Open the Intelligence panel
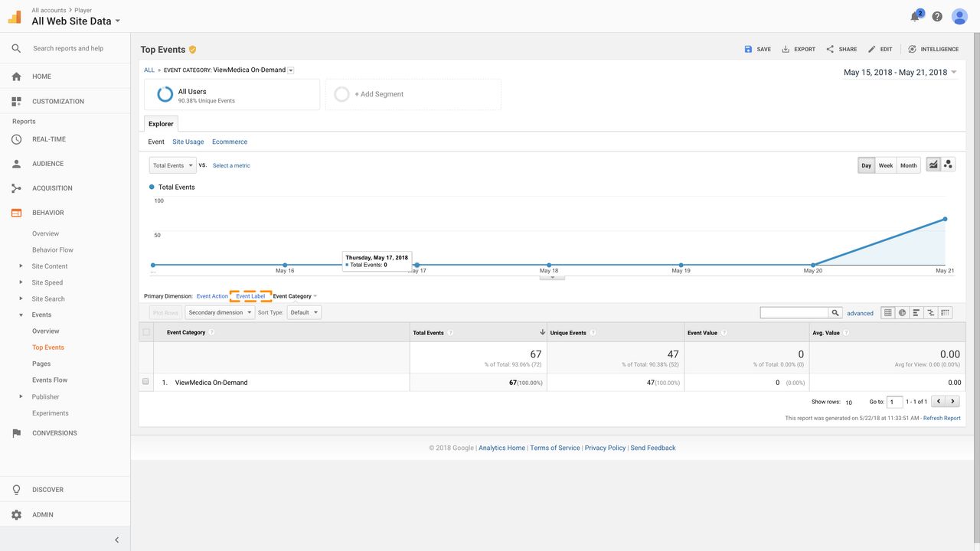980x551 pixels. 933,49
